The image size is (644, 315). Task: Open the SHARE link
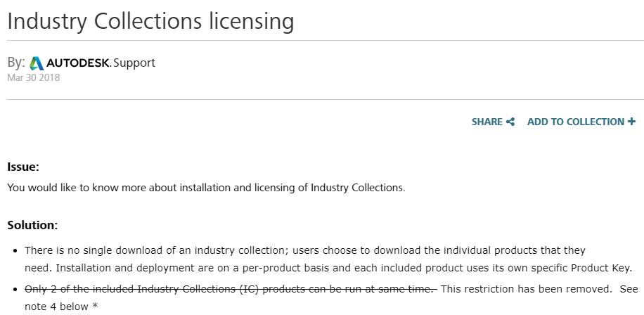pos(493,122)
